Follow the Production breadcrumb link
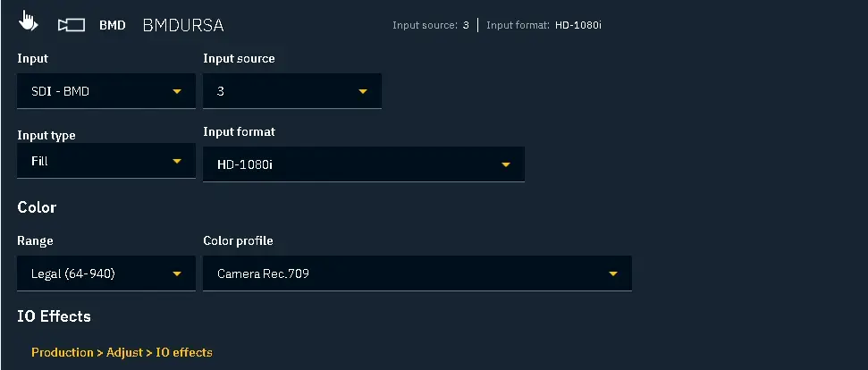The image size is (868, 370). [63, 352]
